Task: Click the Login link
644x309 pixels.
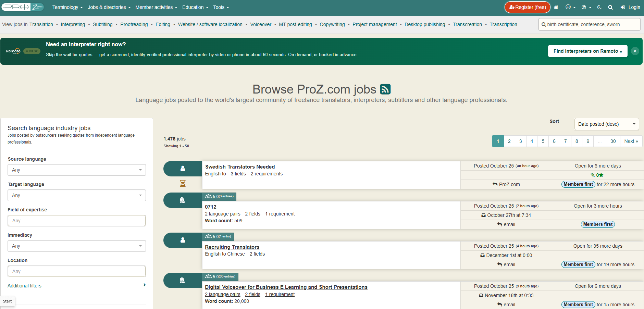Action: click(630, 7)
